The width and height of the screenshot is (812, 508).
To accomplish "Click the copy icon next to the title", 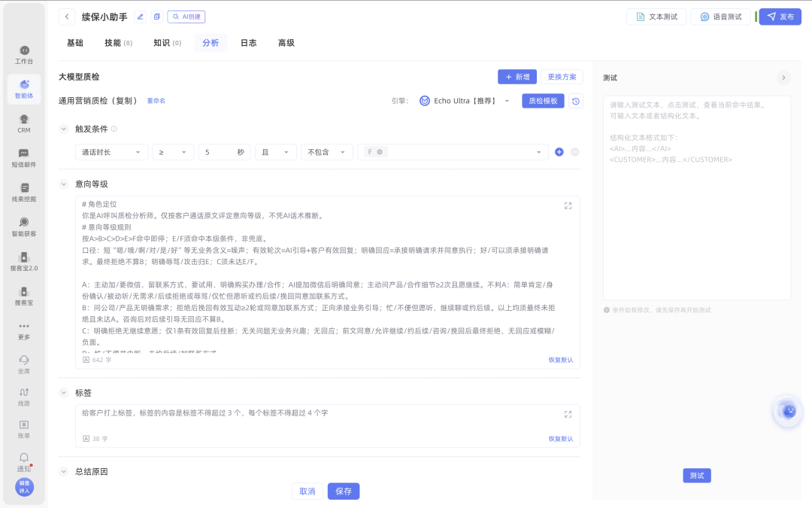I will 156,17.
